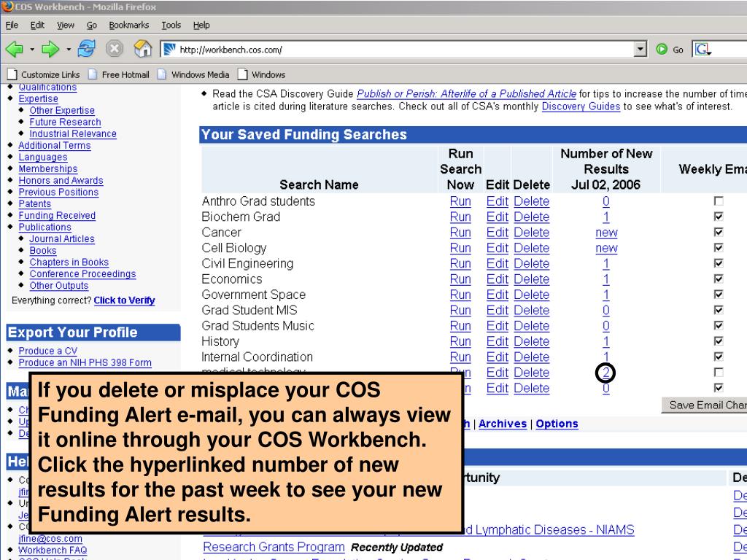
Task: Run the Civil Engineering search
Action: click(x=460, y=264)
